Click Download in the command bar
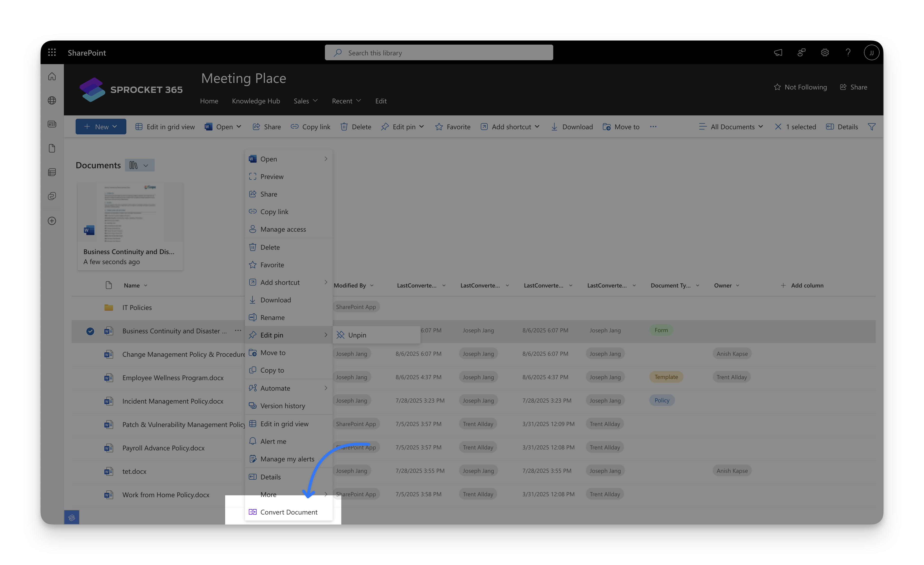 click(x=572, y=127)
